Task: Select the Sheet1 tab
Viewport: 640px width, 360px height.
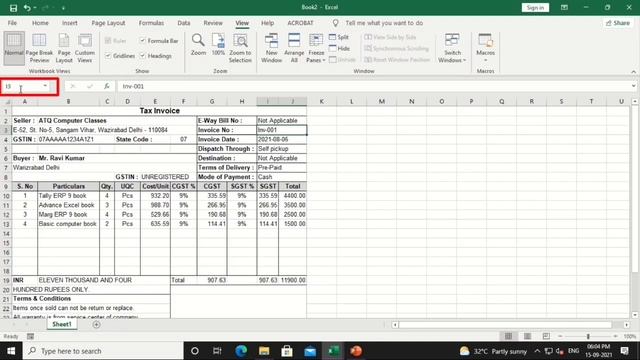Action: click(x=62, y=324)
